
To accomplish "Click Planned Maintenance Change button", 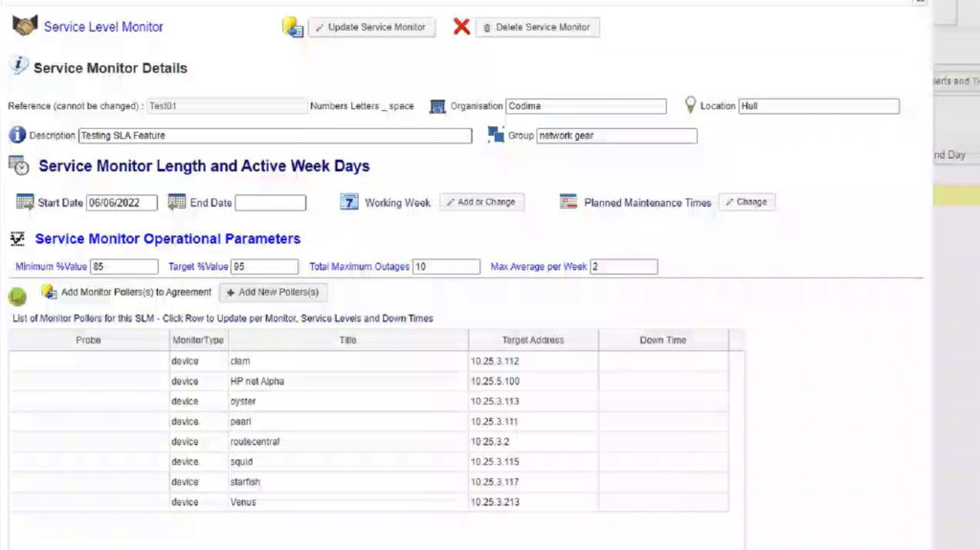I will point(746,202).
